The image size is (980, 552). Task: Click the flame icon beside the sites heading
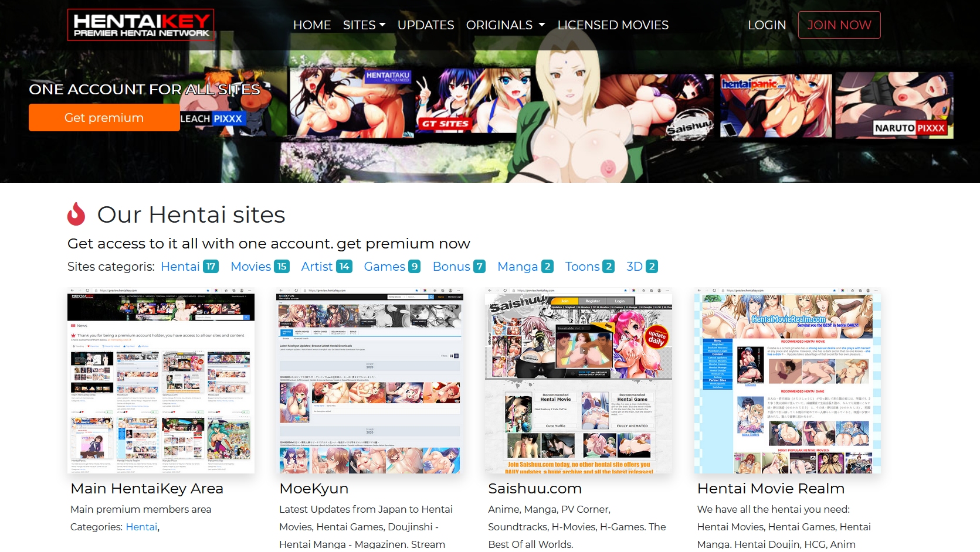pos(76,214)
